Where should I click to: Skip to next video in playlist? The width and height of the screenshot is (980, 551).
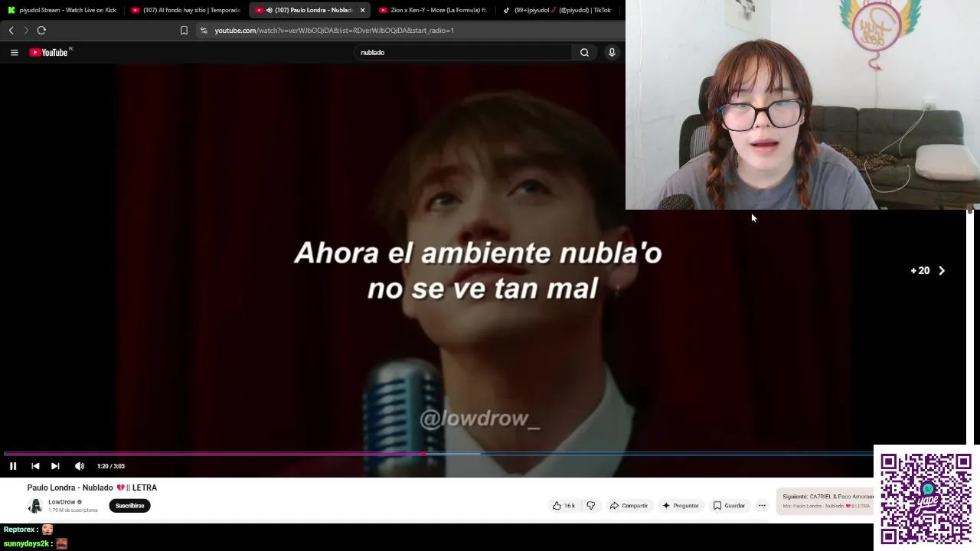click(55, 466)
